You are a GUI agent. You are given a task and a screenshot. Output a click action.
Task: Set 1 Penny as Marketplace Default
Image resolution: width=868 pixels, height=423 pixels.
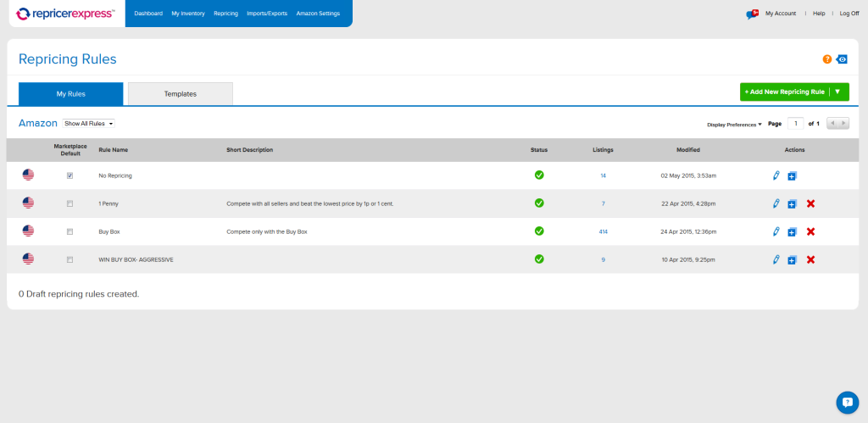(x=70, y=203)
